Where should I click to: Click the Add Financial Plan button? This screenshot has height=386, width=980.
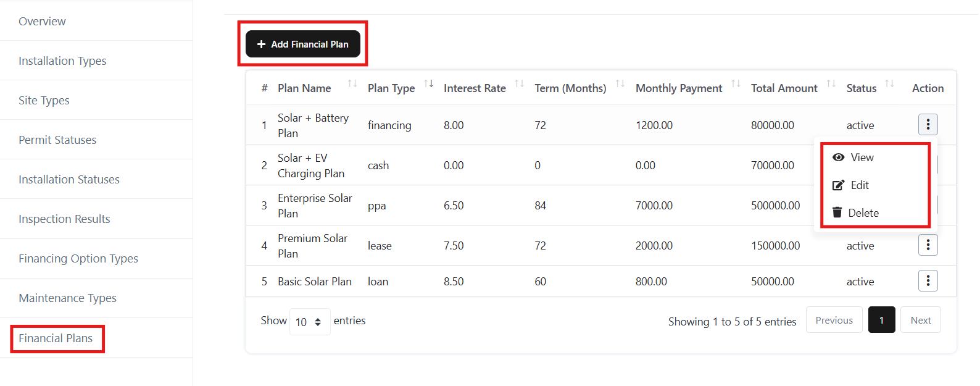(x=302, y=44)
